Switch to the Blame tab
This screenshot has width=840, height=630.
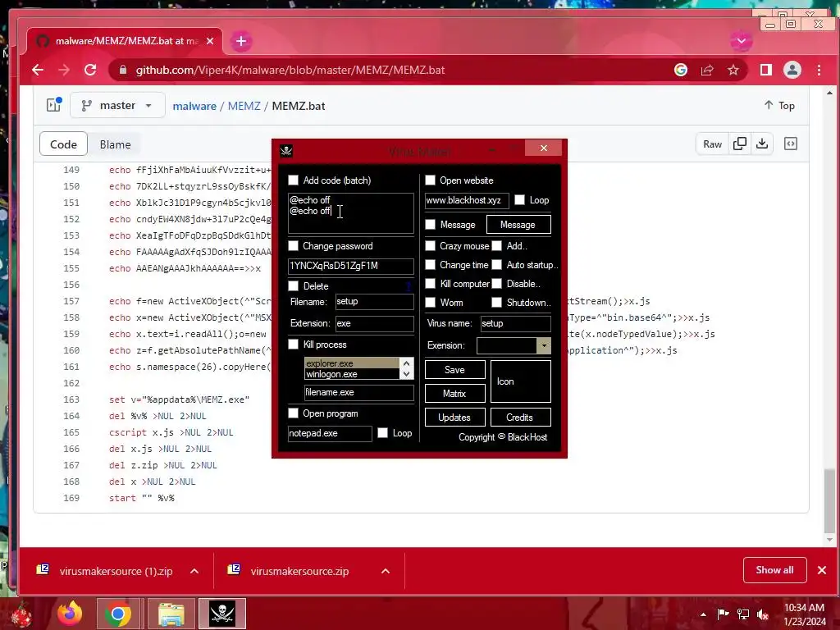coord(115,144)
